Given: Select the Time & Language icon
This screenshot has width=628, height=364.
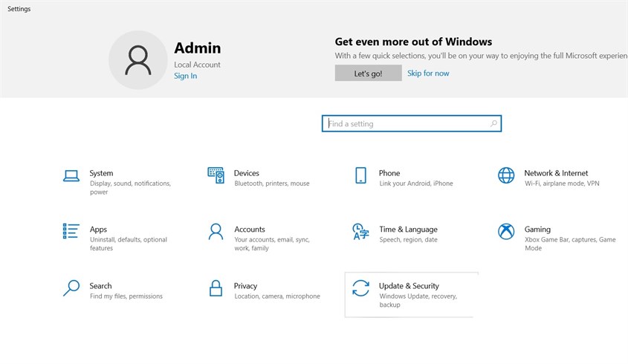Looking at the screenshot, I should point(360,231).
